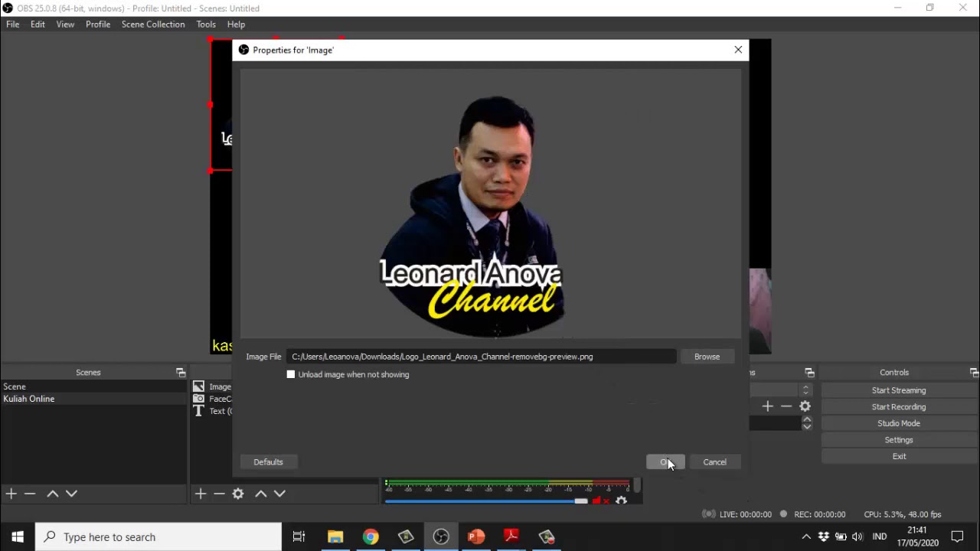
Task: Open Windows notification center
Action: click(957, 536)
